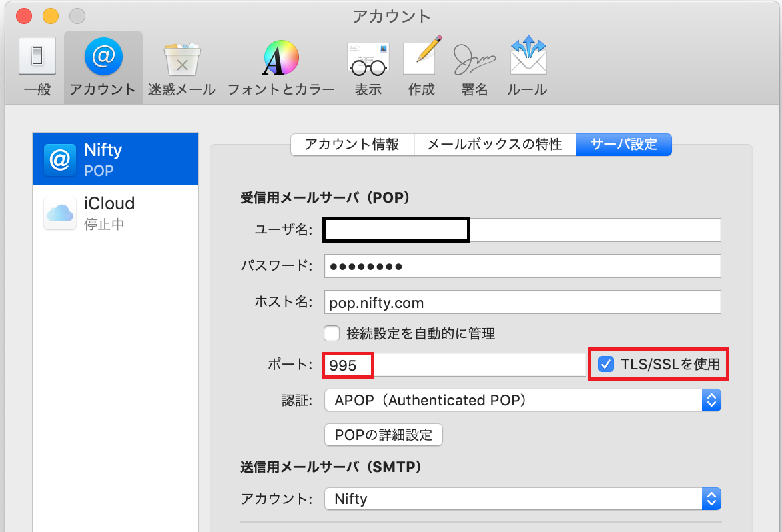782x532 pixels.
Task: Expand the 認証 APOP authentication dropdown
Action: [x=522, y=401]
